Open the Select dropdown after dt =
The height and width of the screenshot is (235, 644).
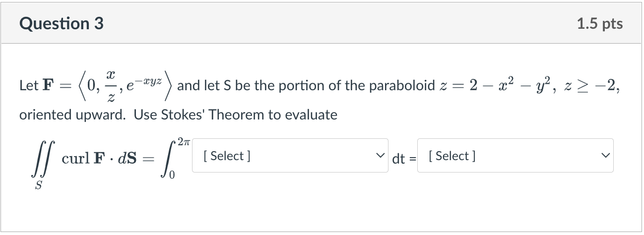(515, 156)
